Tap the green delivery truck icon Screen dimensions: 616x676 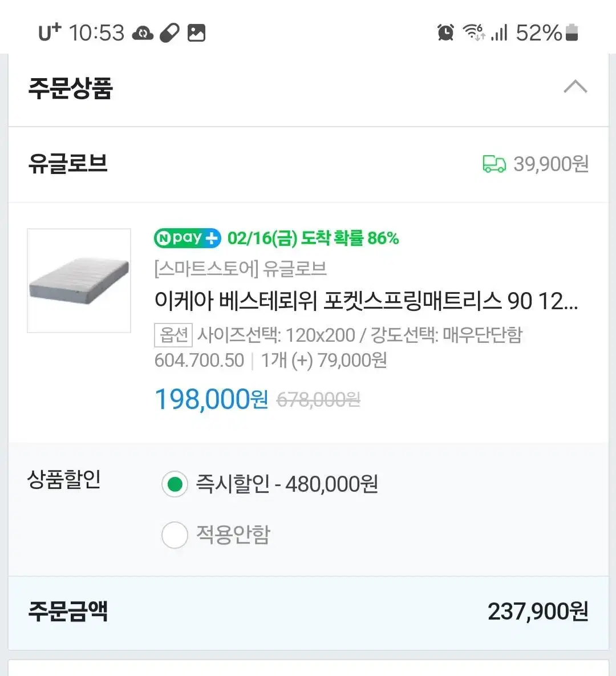[494, 164]
